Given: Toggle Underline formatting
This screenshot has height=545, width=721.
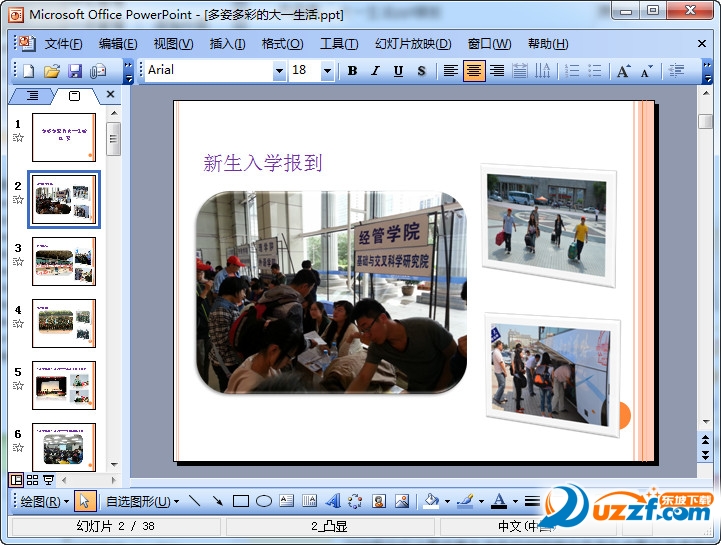Looking at the screenshot, I should click(x=398, y=71).
